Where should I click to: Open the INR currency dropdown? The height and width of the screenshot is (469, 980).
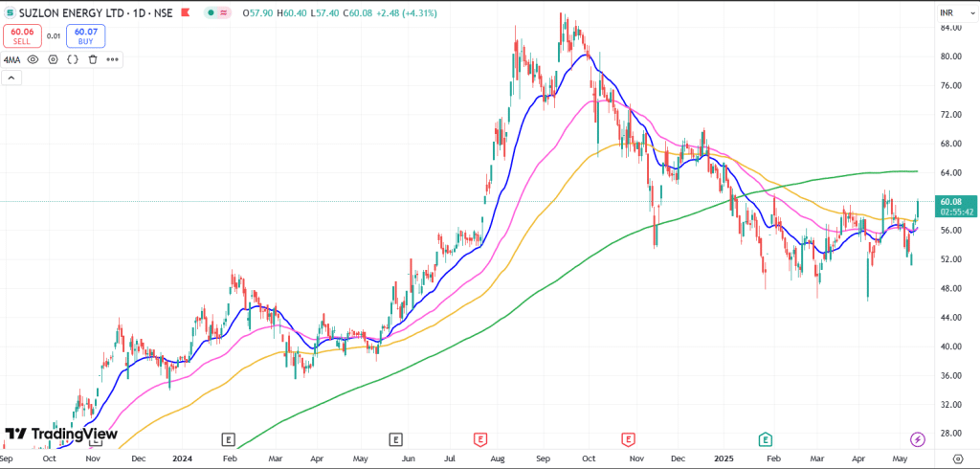tap(956, 12)
